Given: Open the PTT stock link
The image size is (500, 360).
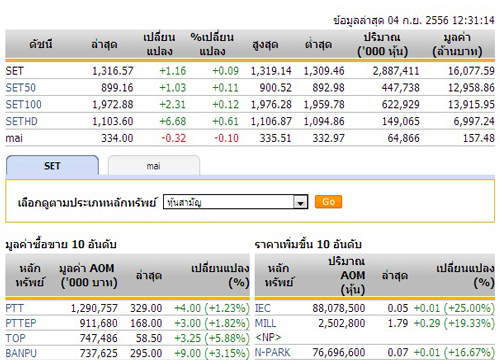Looking at the screenshot, I should click(15, 308).
